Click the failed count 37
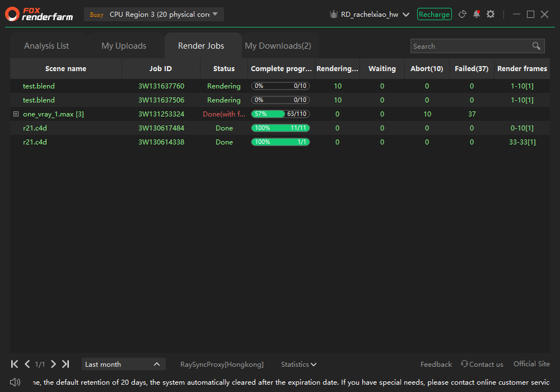 click(472, 114)
